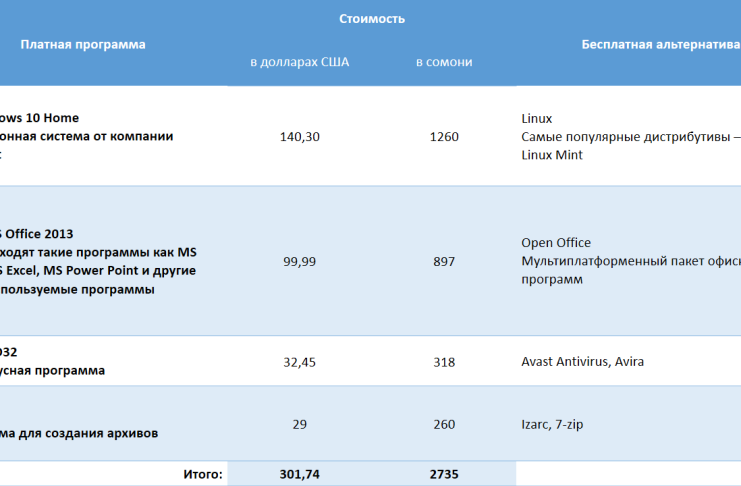This screenshot has height=486, width=741.
Task: Select the 897 somoni cost cell
Action: (444, 261)
